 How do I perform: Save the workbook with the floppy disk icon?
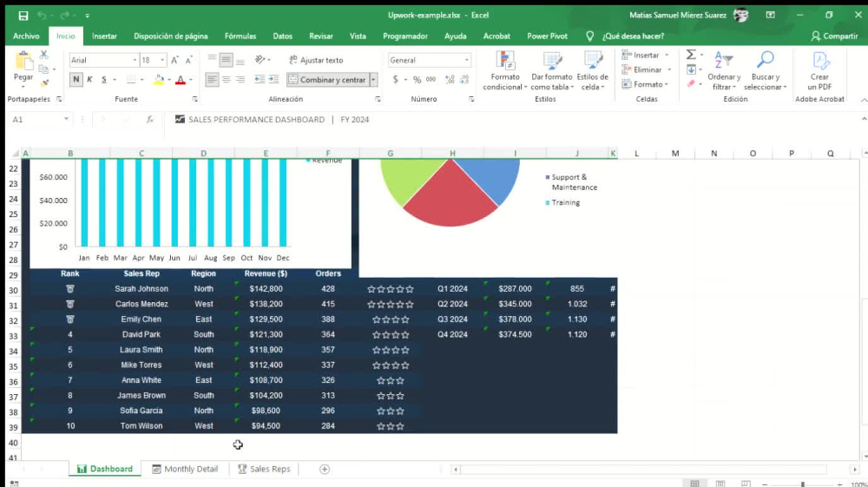pos(23,16)
